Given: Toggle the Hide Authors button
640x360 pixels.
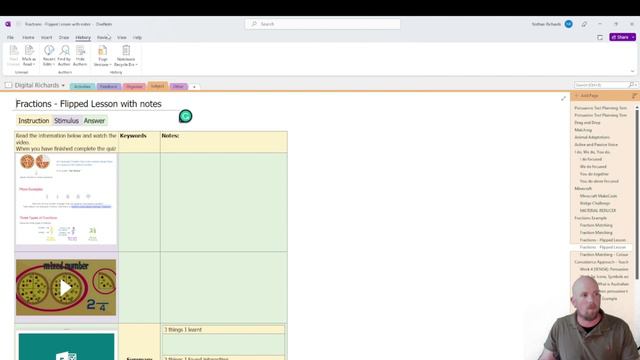Looking at the screenshot, I should [80, 56].
